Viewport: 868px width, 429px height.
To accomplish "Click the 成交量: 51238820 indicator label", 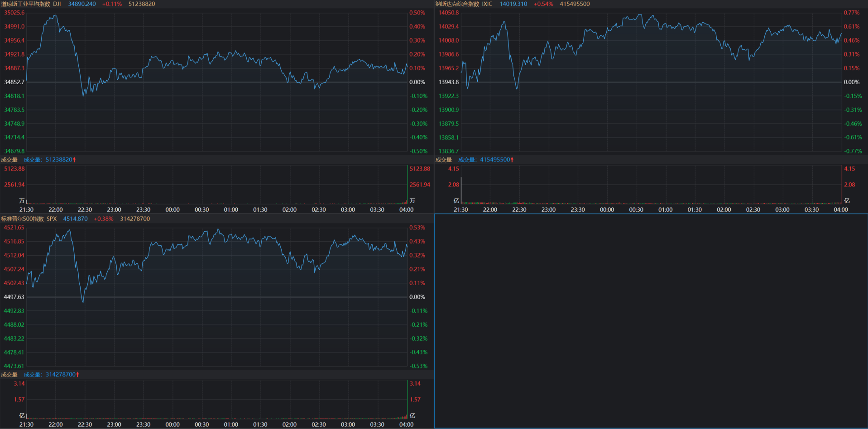I will coord(48,160).
